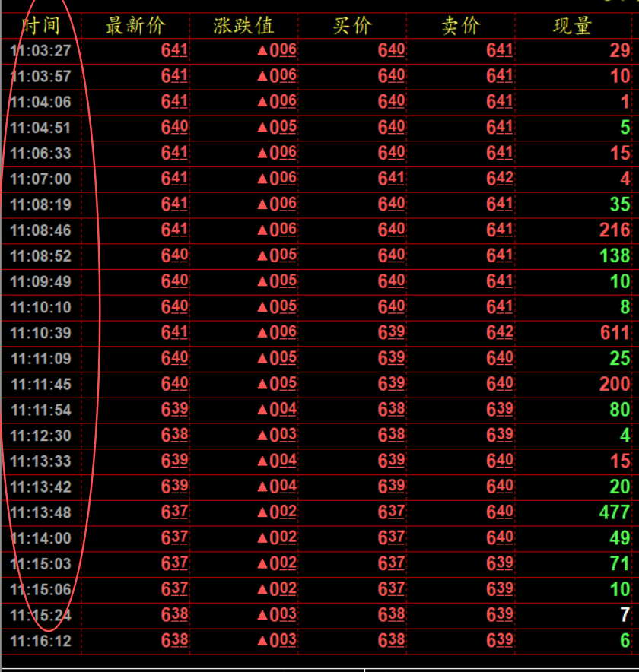Viewport: 639px width, 672px height.
Task: Click volume 477 in the 11:13:48 row
Action: [x=615, y=513]
